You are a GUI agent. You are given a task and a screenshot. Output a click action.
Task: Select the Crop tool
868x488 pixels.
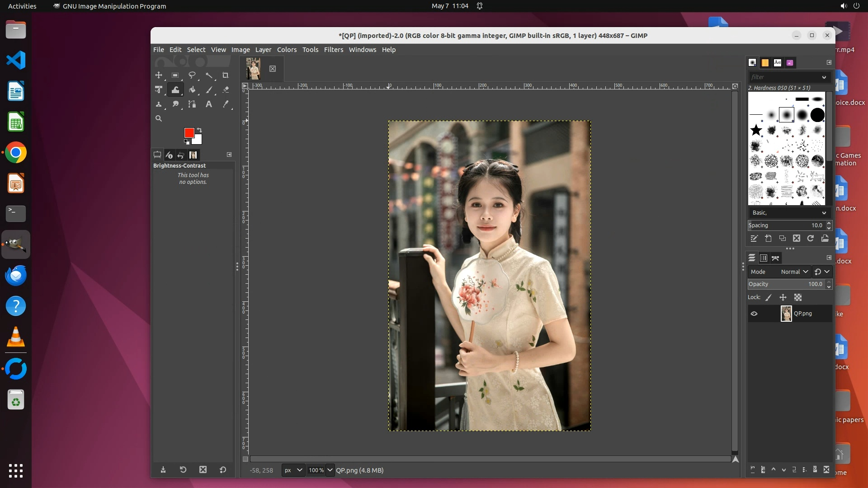225,75
